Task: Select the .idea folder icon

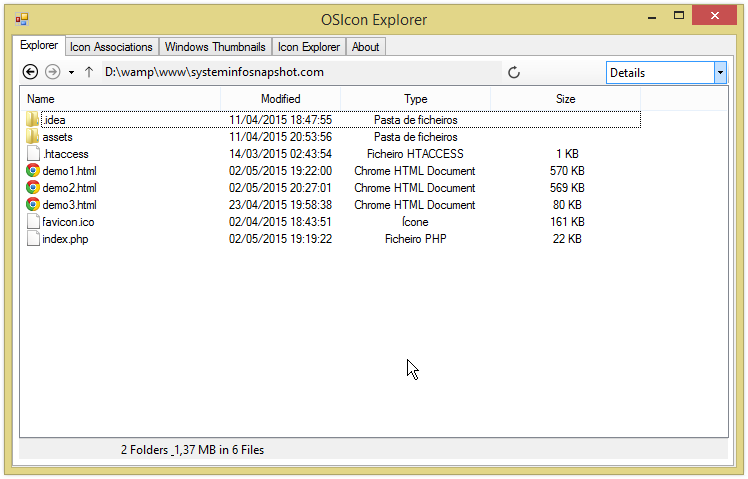Action: 32,119
